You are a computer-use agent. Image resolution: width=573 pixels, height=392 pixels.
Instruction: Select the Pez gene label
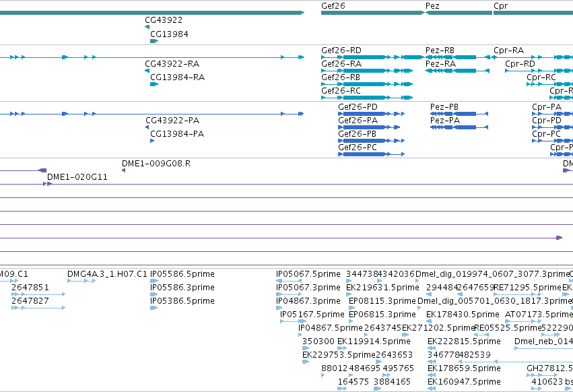(432, 6)
